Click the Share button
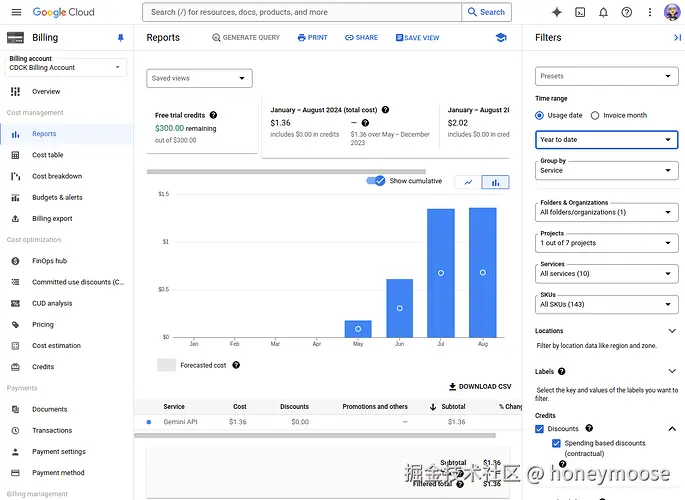Image resolution: width=685 pixels, height=500 pixels. coord(361,38)
